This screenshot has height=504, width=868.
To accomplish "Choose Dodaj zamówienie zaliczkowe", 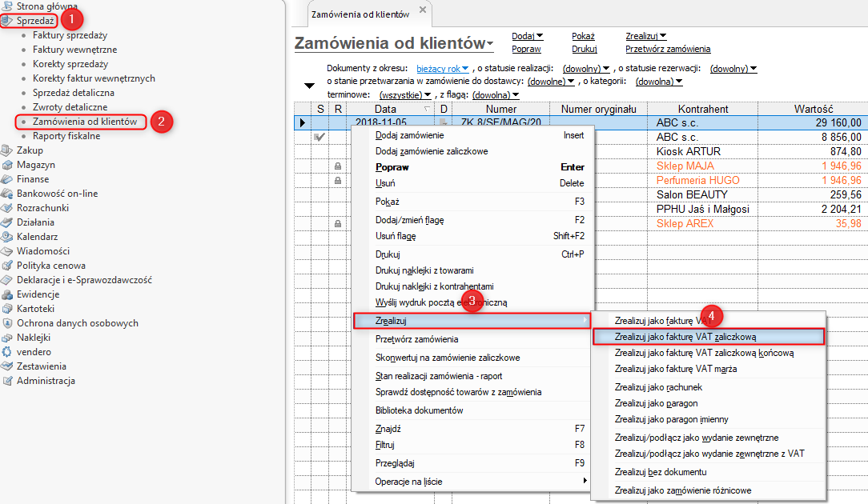I will (x=473, y=151).
